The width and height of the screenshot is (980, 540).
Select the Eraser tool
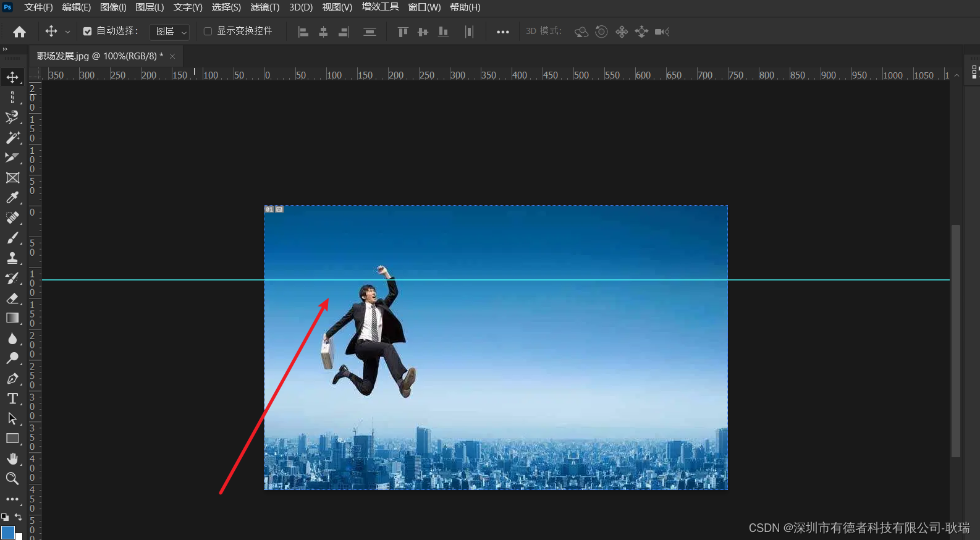tap(12, 298)
